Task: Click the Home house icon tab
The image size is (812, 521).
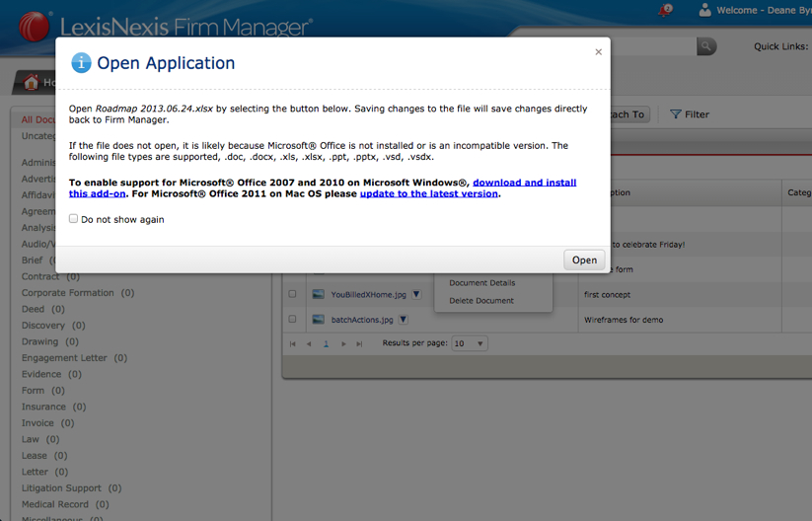Action: click(x=31, y=82)
